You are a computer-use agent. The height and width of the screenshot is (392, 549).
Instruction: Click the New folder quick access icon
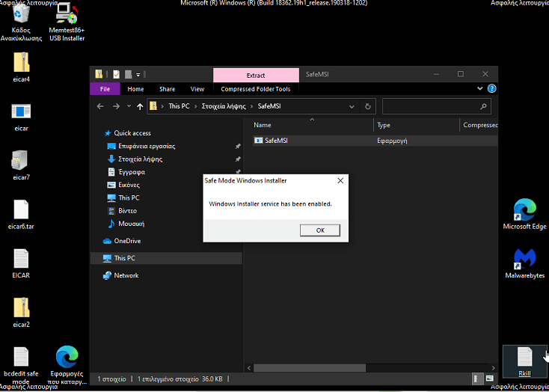coord(128,74)
